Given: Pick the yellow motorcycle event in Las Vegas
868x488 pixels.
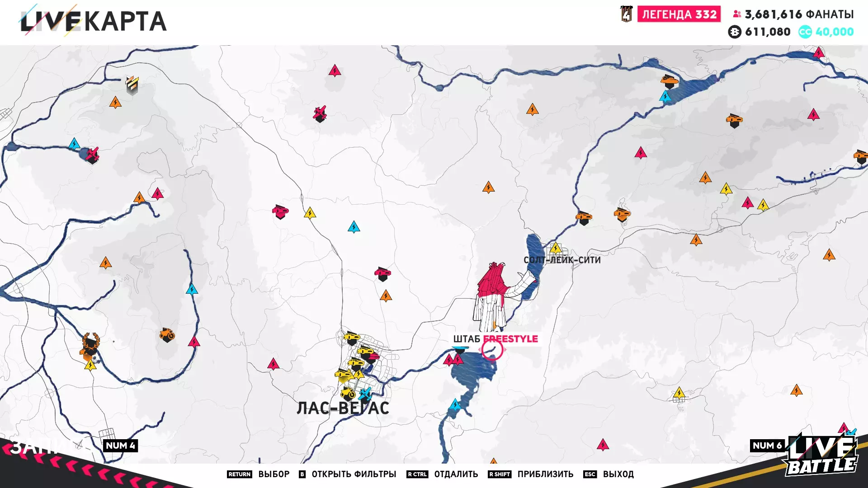Looking at the screenshot, I should pyautogui.click(x=348, y=393).
